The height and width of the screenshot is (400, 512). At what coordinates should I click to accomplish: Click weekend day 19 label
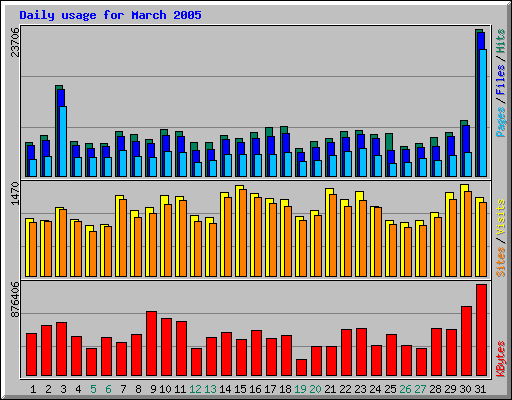[x=300, y=389]
